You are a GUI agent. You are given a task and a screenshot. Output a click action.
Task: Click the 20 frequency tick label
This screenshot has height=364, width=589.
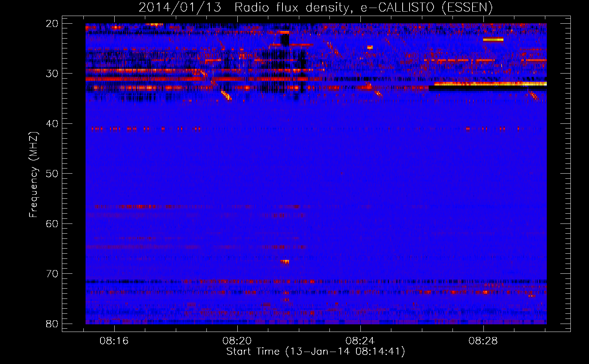[52, 24]
